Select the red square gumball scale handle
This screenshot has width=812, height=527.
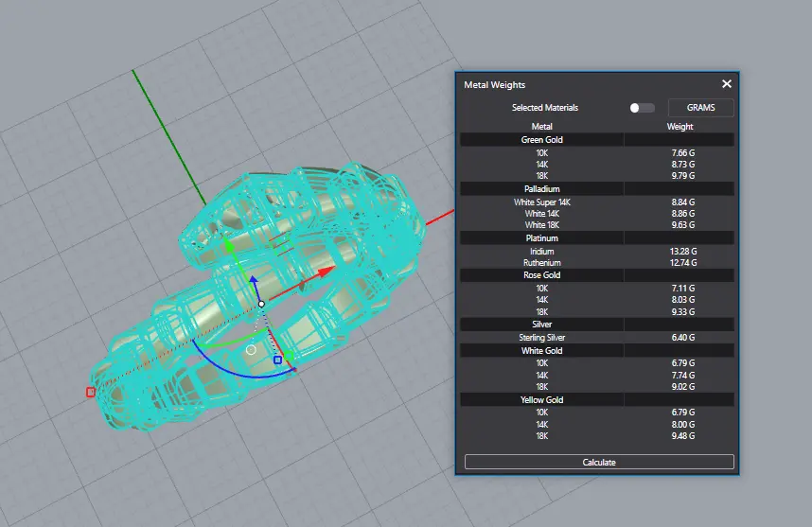[x=91, y=392]
